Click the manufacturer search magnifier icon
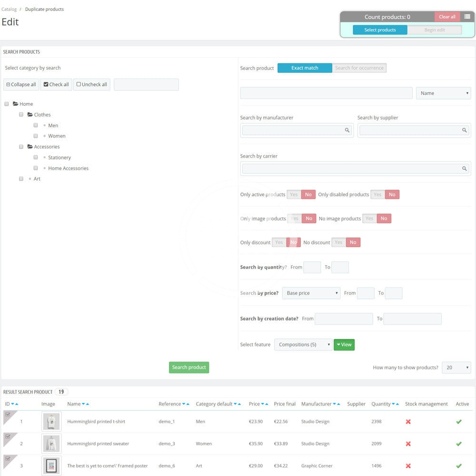Screen dimensions: 476x476 coord(347,130)
